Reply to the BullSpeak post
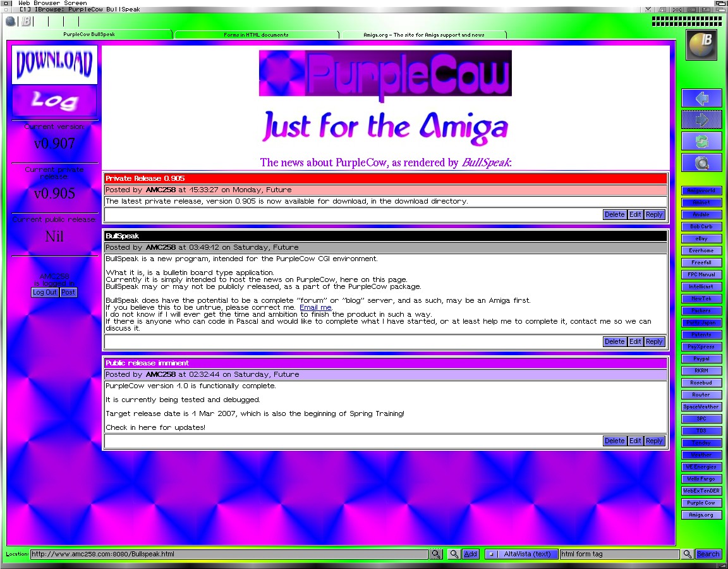The height and width of the screenshot is (569, 728). 654,341
